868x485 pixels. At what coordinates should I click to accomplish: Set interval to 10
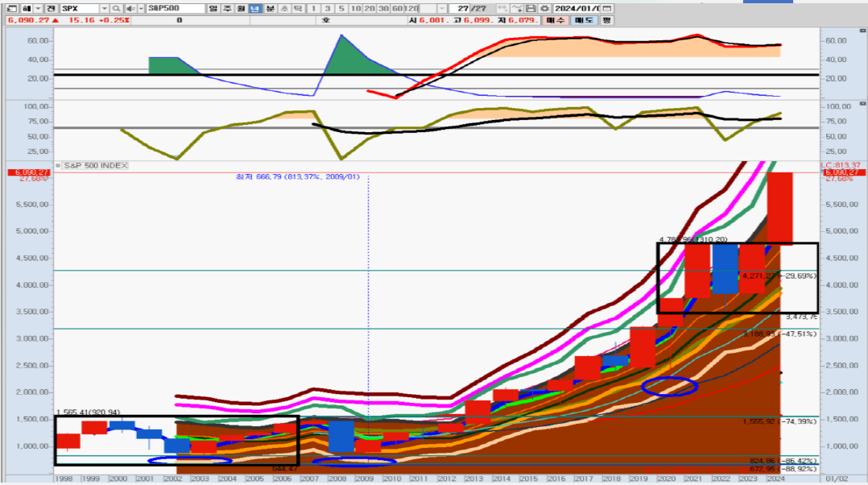pos(355,9)
